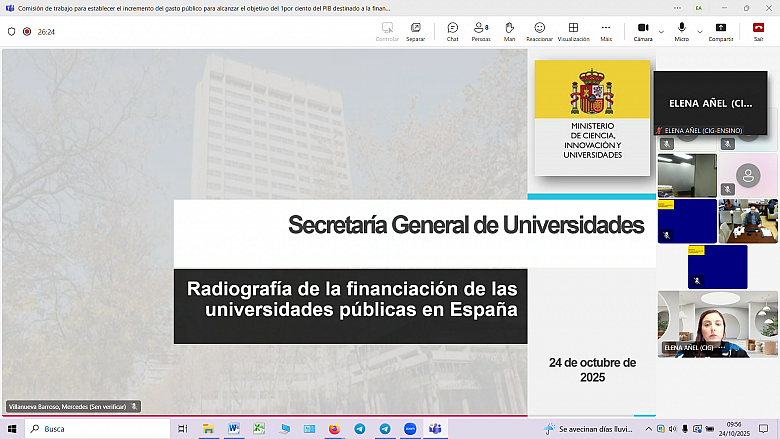Click the Windows Start button
780x439 pixels.
point(12,429)
